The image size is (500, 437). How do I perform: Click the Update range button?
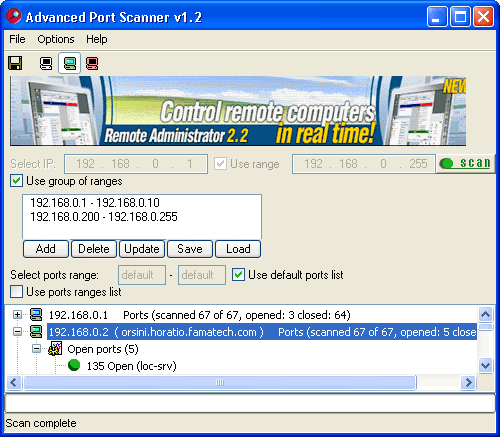click(142, 249)
